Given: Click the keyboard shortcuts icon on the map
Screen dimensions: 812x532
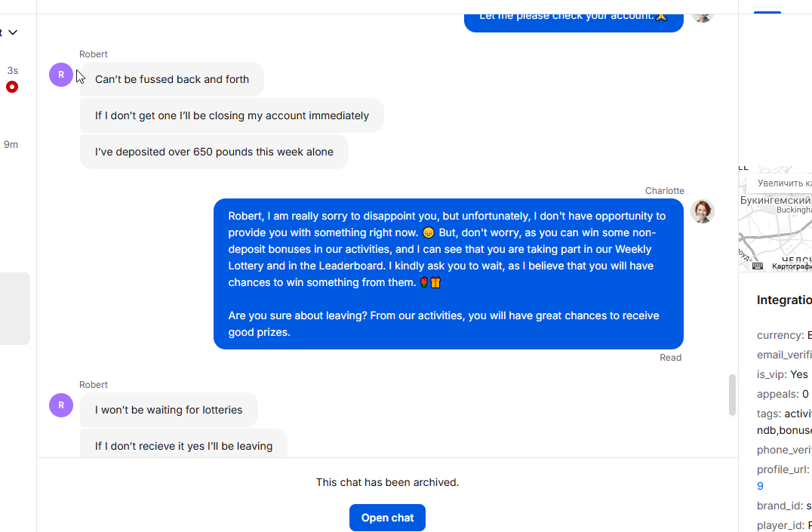Looking at the screenshot, I should point(758,266).
